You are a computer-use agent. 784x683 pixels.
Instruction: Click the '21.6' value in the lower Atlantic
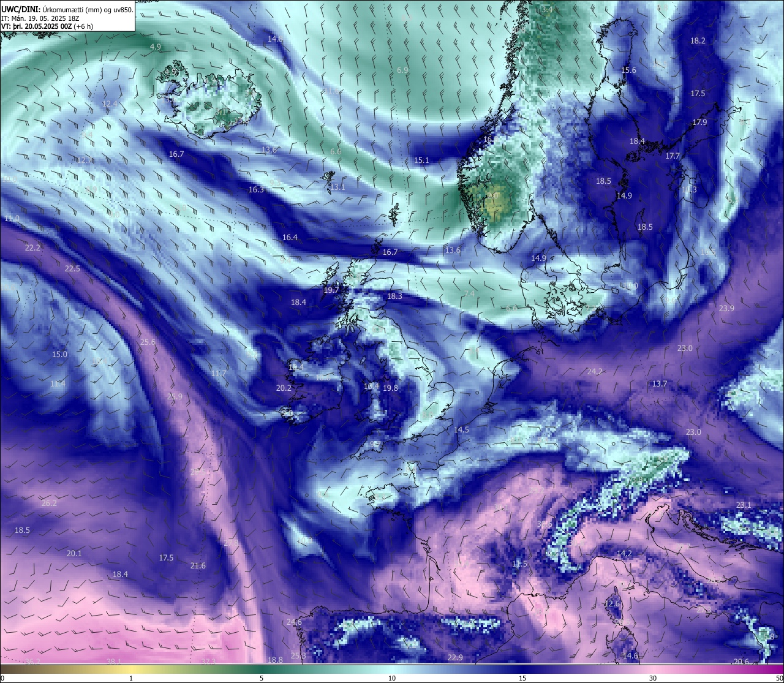point(198,566)
